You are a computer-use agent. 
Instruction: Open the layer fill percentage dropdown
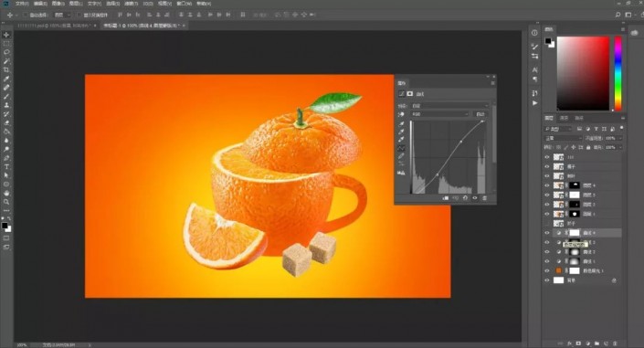[x=619, y=147]
